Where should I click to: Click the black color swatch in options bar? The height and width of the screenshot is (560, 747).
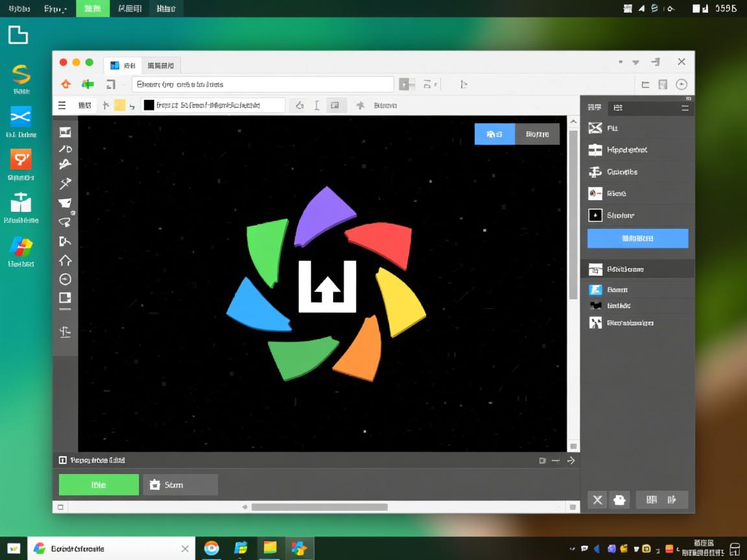pyautogui.click(x=148, y=106)
